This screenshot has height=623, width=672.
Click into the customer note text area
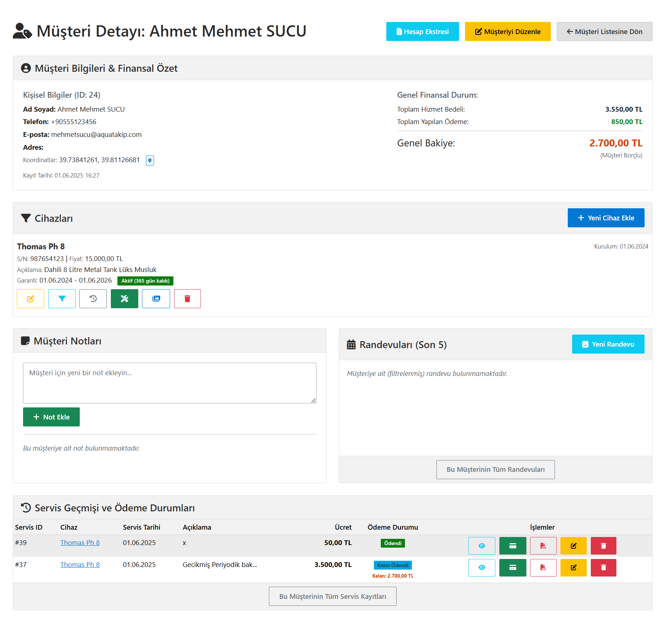[169, 383]
